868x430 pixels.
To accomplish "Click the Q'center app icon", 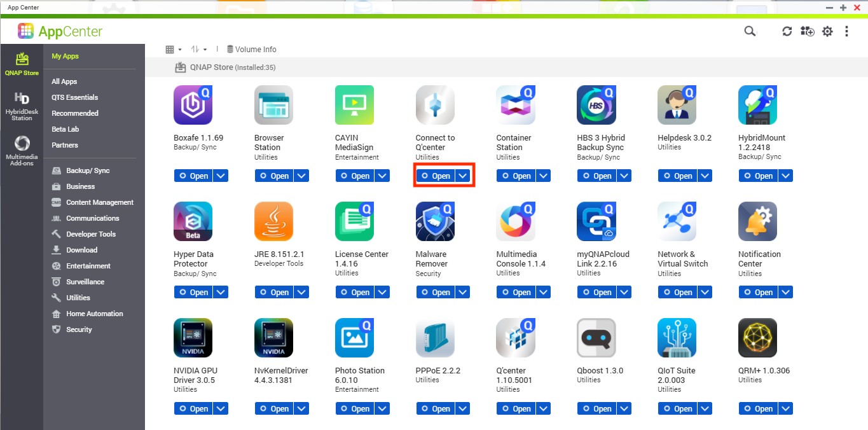I will tap(516, 338).
